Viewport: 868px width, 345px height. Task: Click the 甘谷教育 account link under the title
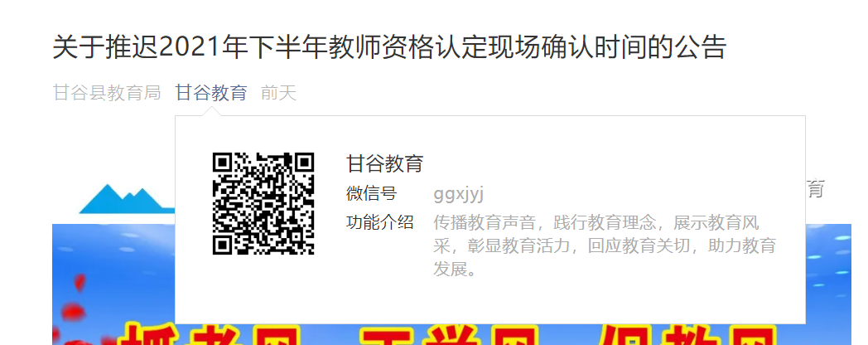[x=211, y=93]
